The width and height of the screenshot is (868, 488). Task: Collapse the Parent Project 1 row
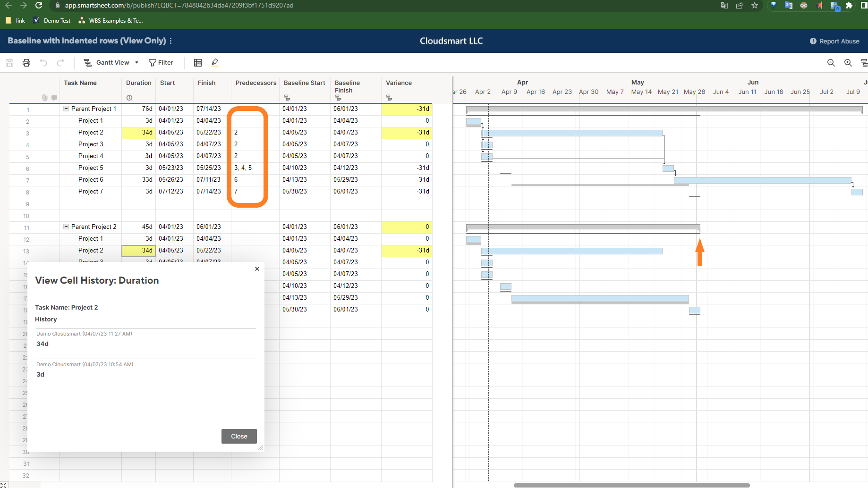pos(65,109)
